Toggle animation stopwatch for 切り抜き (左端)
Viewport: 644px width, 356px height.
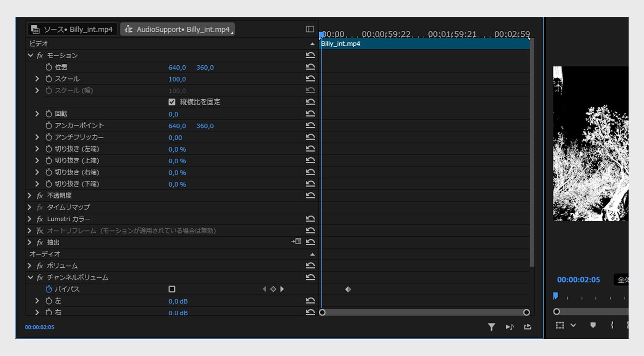tap(49, 149)
